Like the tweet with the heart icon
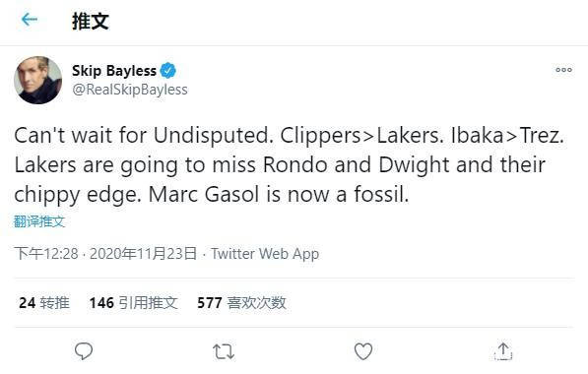588x374 pixels. click(363, 351)
